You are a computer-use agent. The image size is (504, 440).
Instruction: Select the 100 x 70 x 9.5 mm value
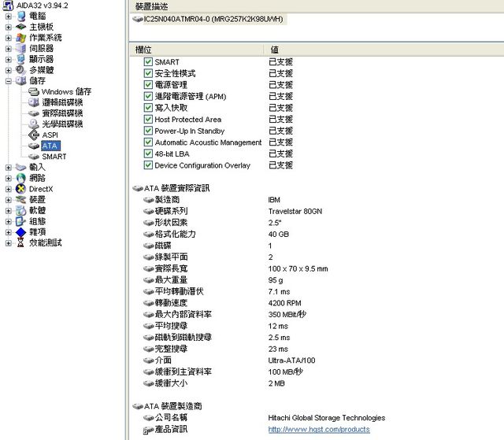click(298, 269)
